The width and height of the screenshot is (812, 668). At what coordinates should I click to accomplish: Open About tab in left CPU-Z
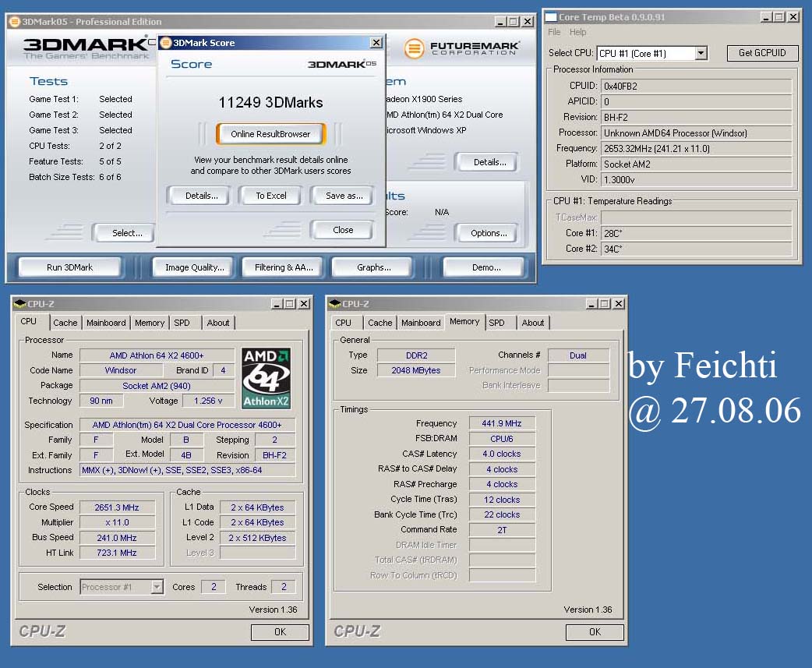coord(218,323)
